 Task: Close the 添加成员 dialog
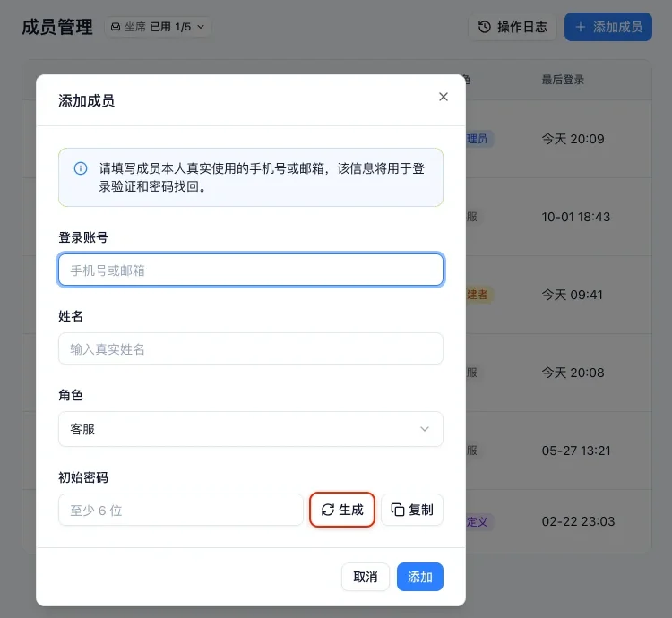444,97
